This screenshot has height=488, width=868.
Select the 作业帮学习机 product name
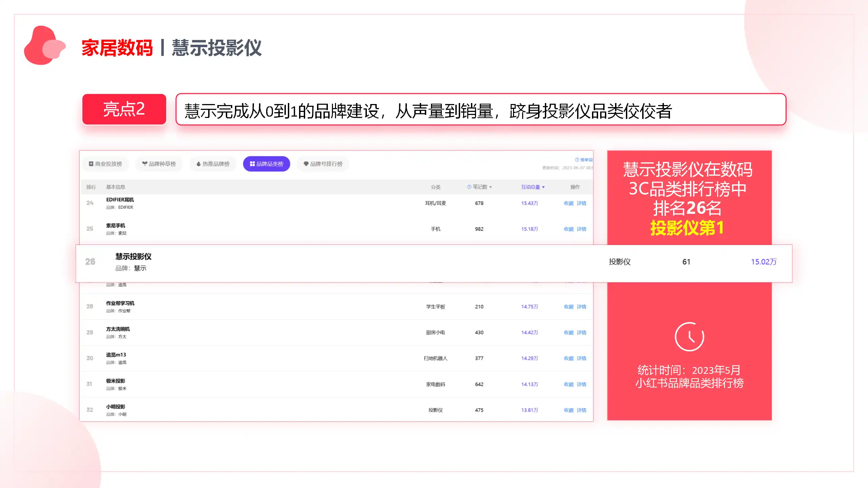pos(120,303)
